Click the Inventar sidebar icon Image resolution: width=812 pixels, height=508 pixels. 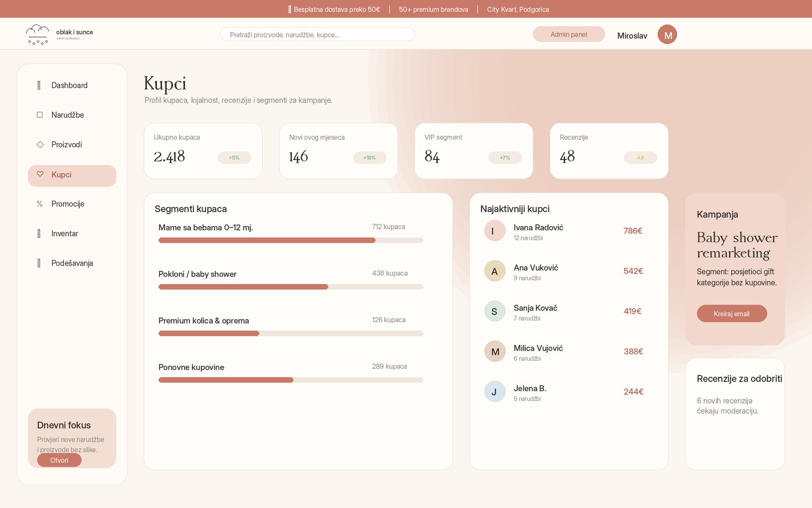click(x=39, y=234)
